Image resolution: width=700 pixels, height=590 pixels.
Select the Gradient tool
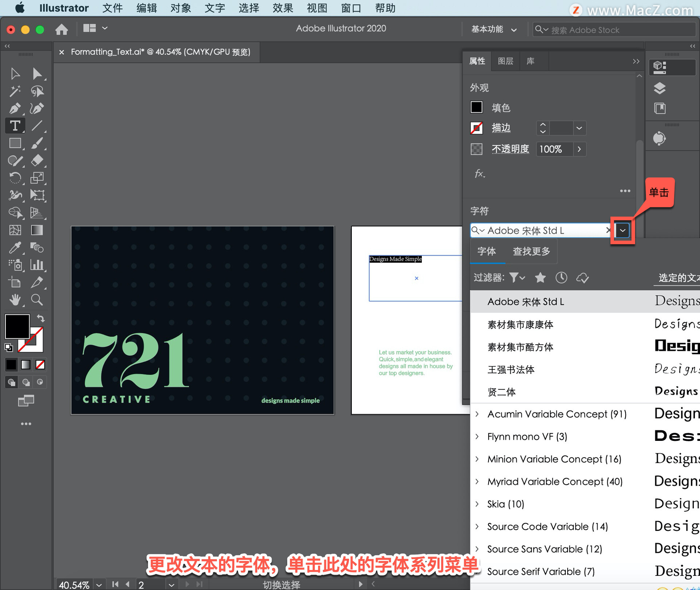pos(37,230)
